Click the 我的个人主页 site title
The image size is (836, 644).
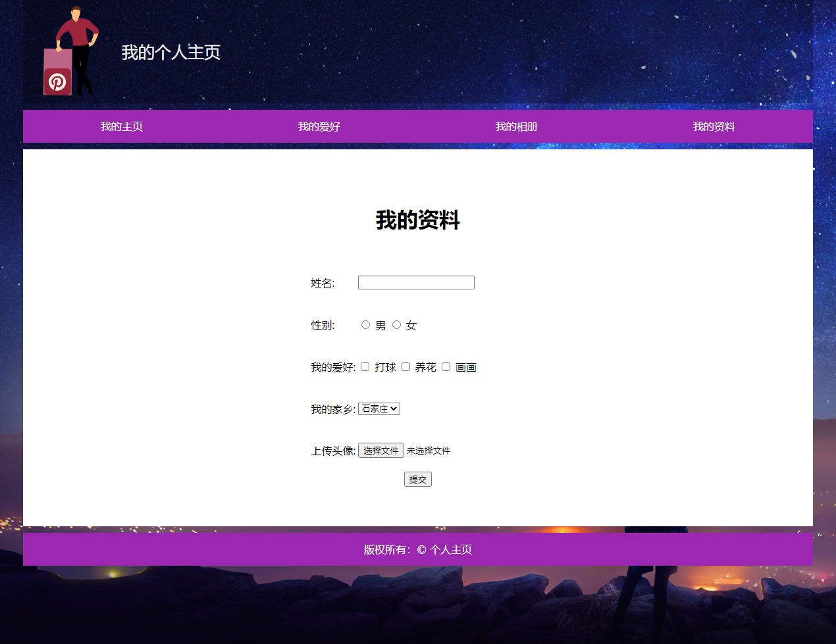(x=170, y=53)
